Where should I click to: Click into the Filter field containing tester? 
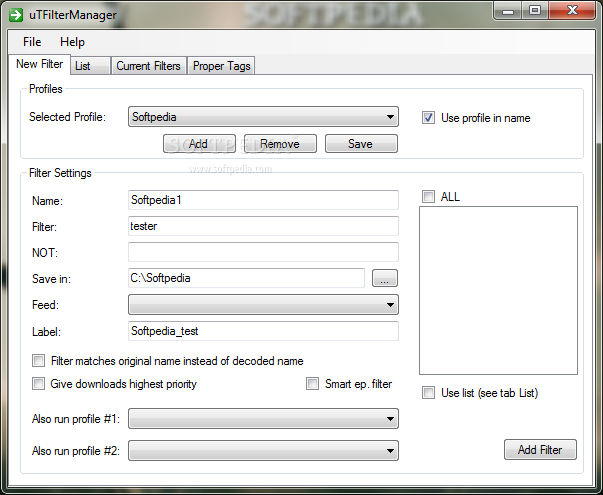[x=263, y=226]
